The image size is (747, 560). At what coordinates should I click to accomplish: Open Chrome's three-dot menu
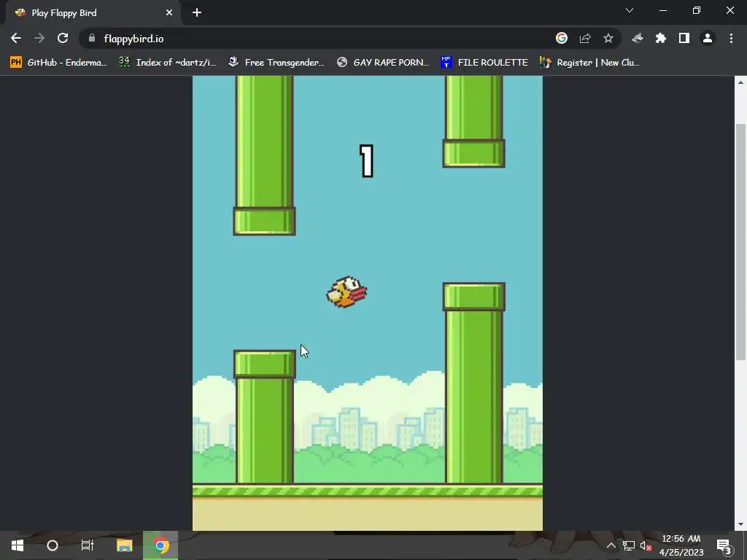tap(731, 38)
